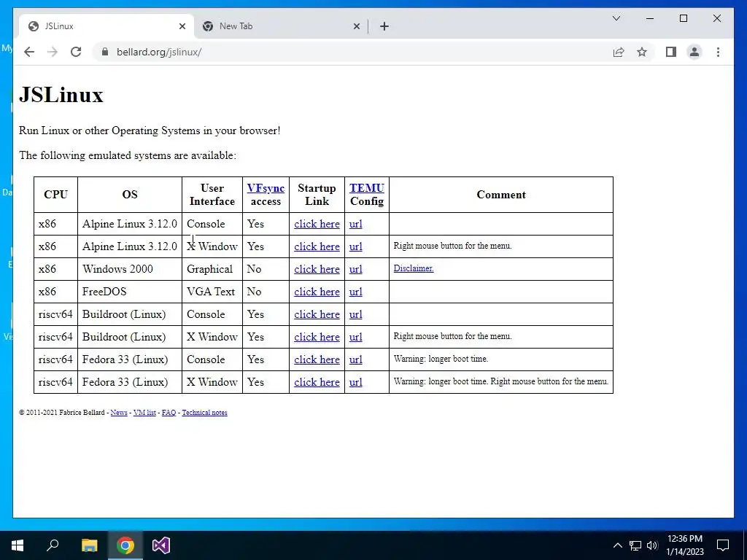Launch FreeDOS via click here

317,292
